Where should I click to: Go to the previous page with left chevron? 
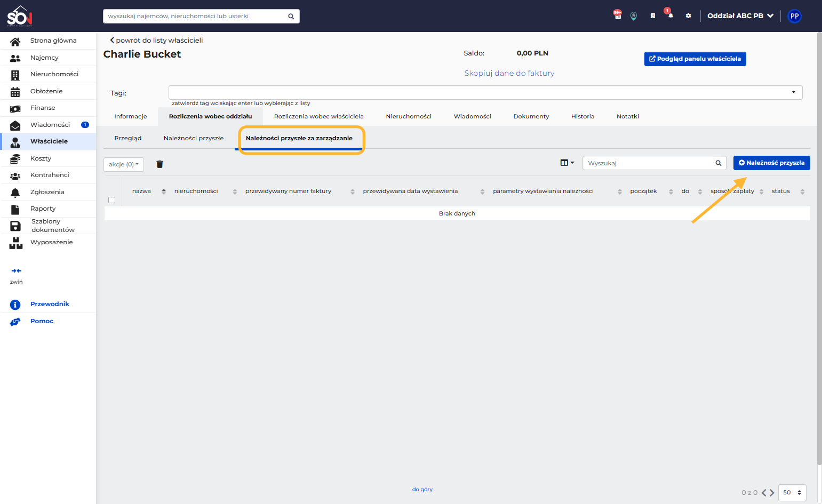[x=764, y=493]
